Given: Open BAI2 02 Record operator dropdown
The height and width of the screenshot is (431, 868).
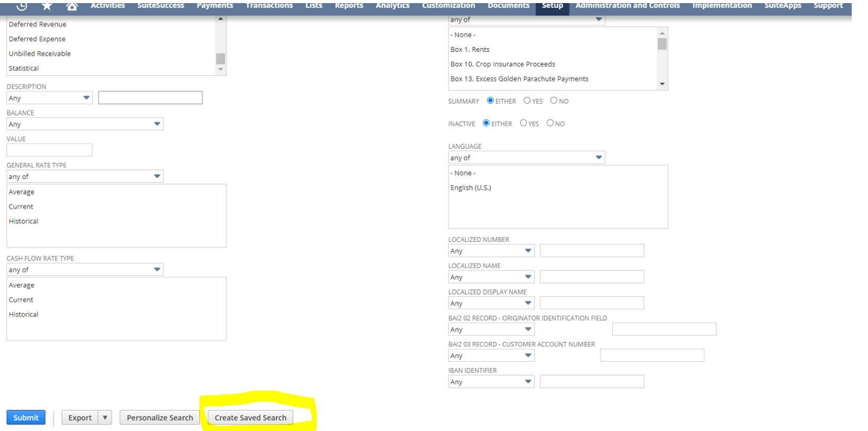Looking at the screenshot, I should [x=491, y=329].
